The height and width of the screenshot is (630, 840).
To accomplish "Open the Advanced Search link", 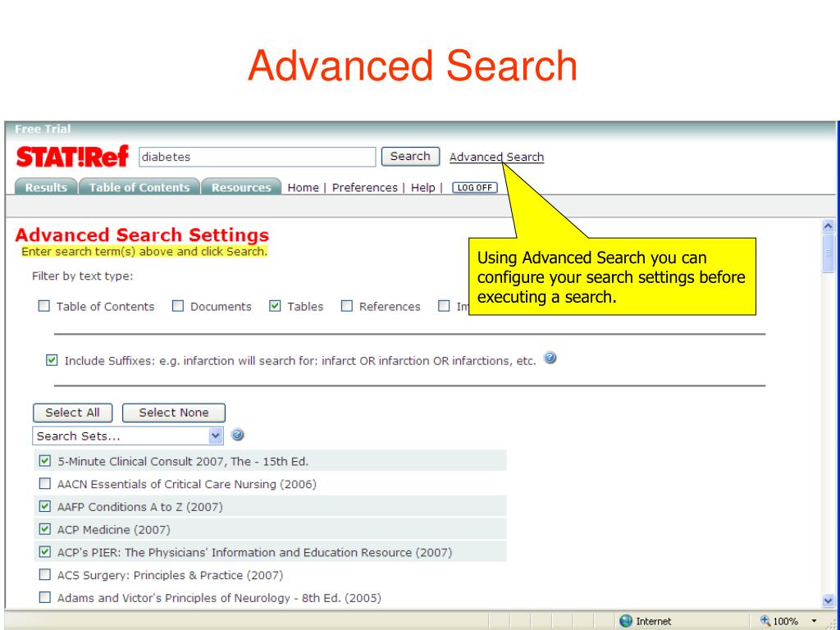I will click(496, 157).
